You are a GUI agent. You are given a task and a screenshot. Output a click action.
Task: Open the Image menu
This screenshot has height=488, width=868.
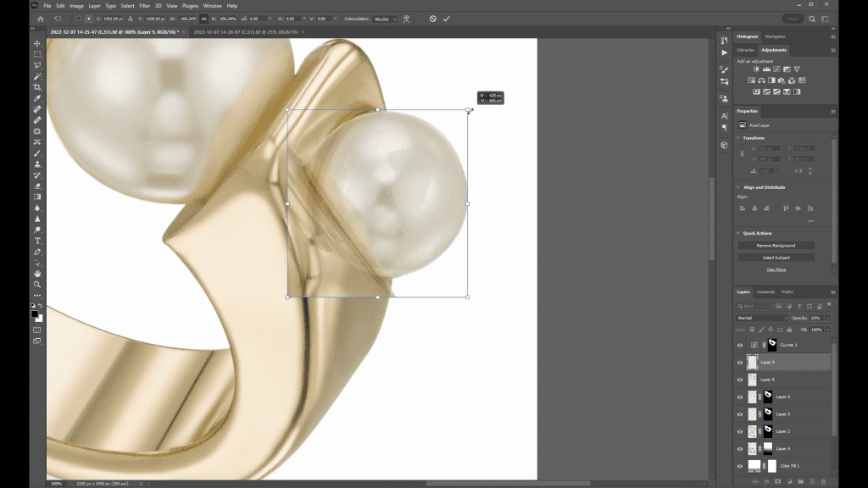coord(76,6)
